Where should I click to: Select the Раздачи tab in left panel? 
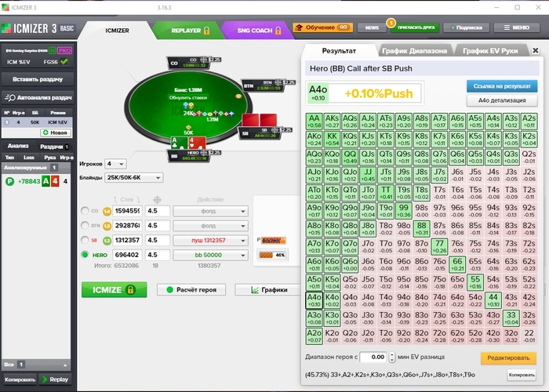tap(54, 147)
